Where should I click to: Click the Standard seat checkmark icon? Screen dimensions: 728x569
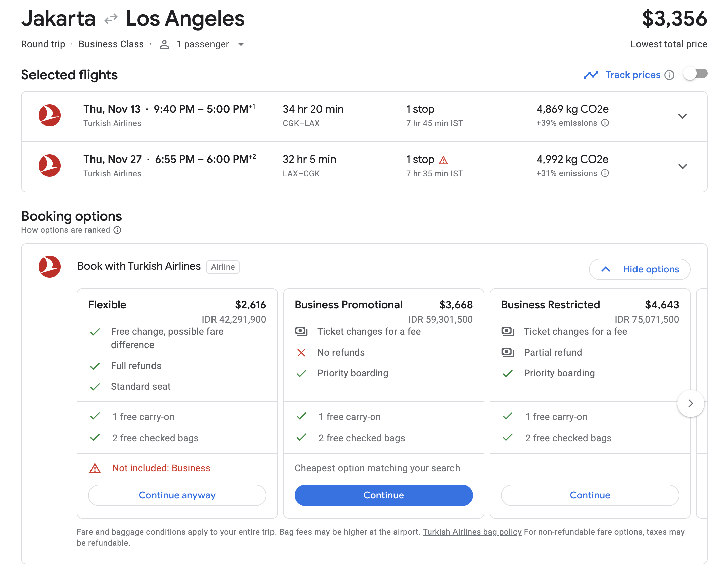pyautogui.click(x=95, y=387)
